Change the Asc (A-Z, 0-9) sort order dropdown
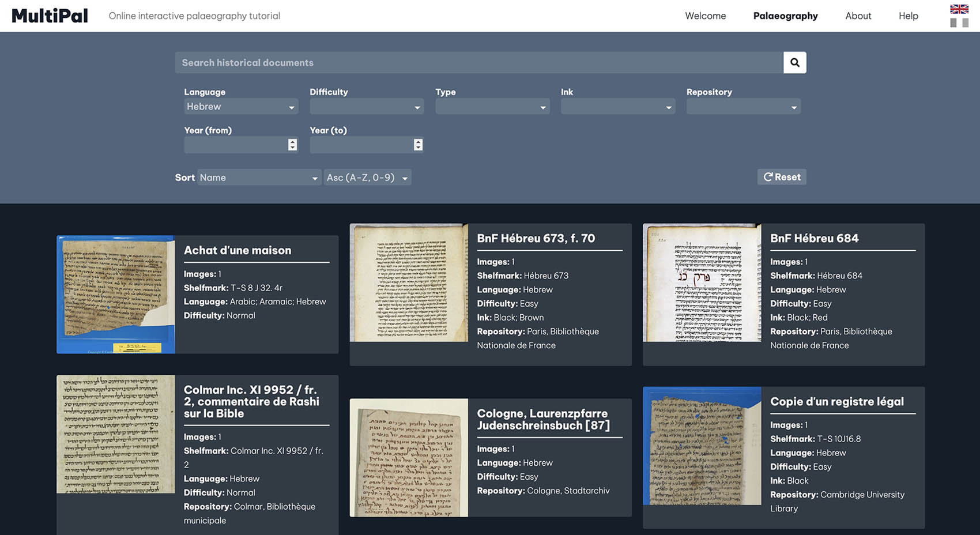 point(367,177)
